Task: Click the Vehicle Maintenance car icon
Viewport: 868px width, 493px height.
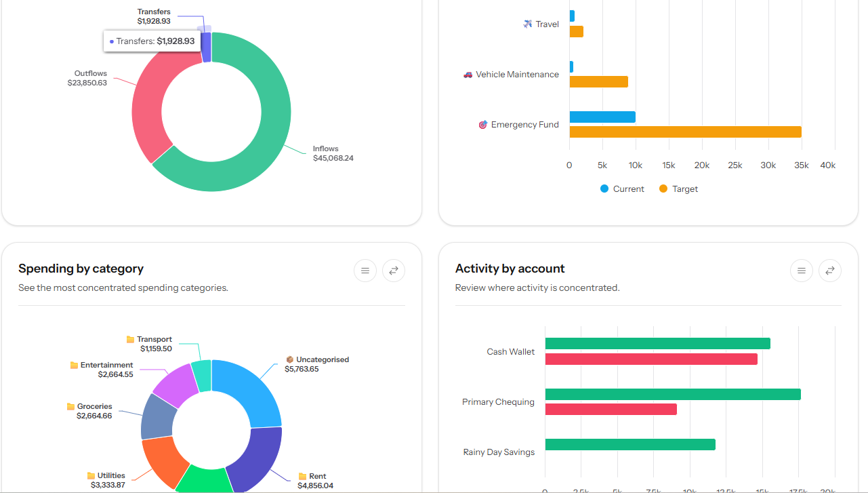Action: 468,75
